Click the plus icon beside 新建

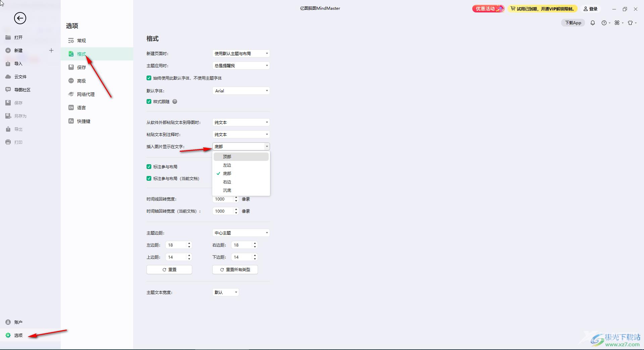coord(51,50)
